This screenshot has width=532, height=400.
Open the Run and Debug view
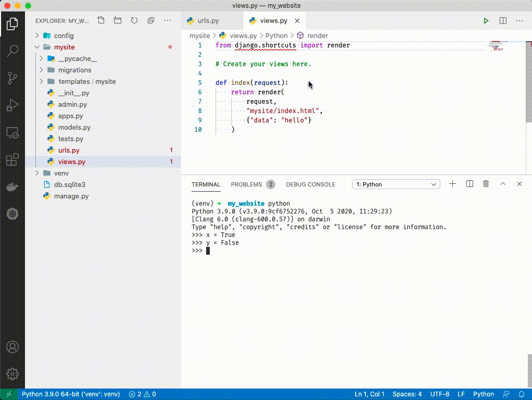coord(12,106)
